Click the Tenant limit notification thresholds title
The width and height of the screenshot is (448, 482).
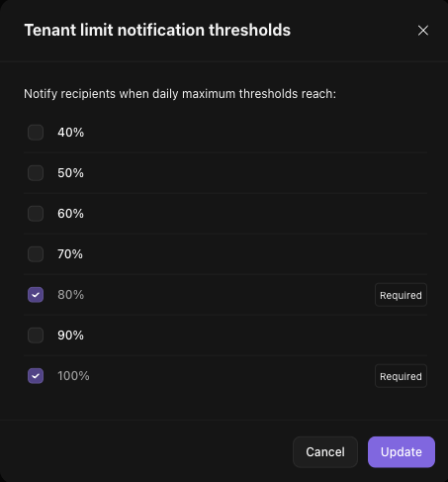[x=157, y=30]
